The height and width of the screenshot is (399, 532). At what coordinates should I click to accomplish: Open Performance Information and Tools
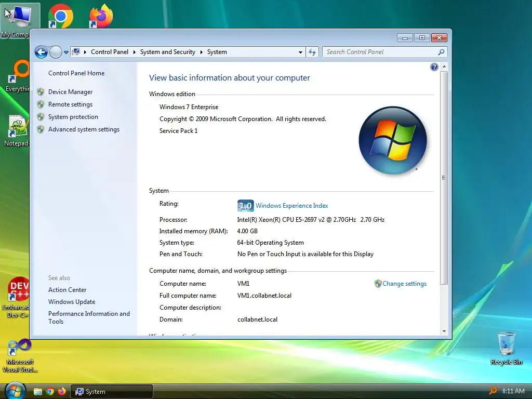coord(89,317)
